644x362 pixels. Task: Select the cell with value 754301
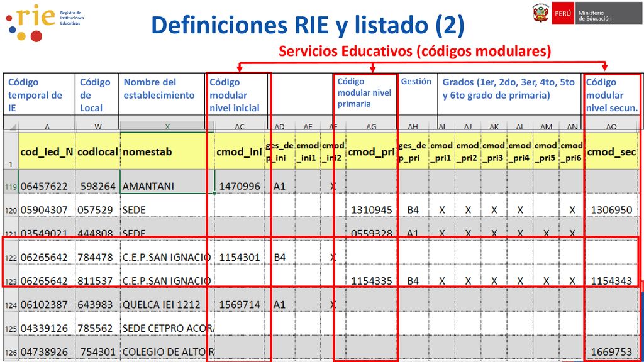pos(97,348)
